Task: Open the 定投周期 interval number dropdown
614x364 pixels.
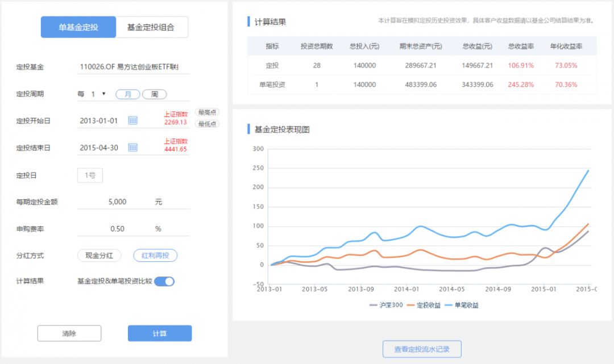Action: tap(98, 94)
